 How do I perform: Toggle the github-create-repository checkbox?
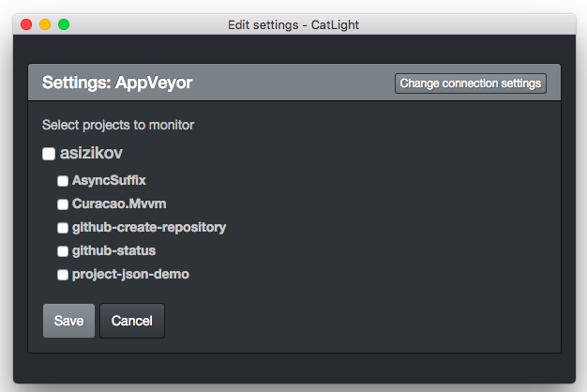[x=63, y=228]
